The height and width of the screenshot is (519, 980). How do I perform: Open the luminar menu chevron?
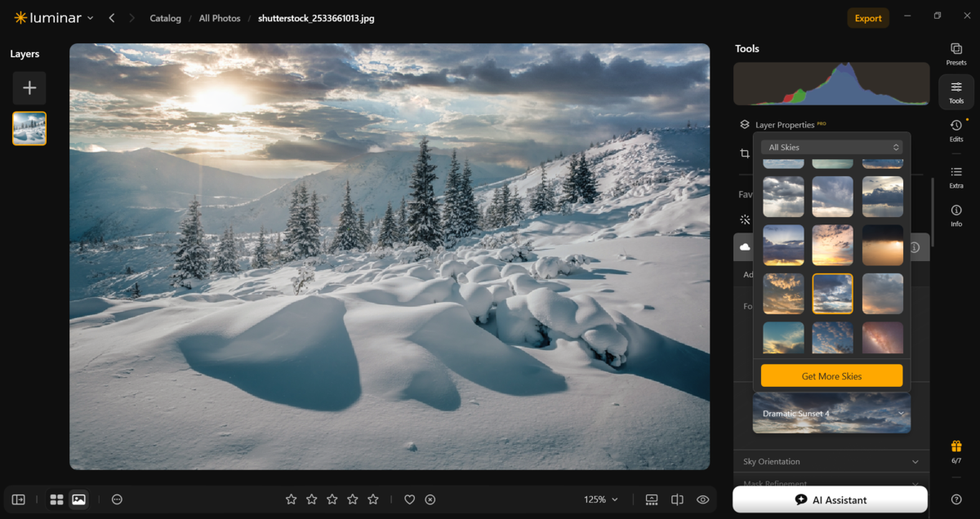pos(90,18)
